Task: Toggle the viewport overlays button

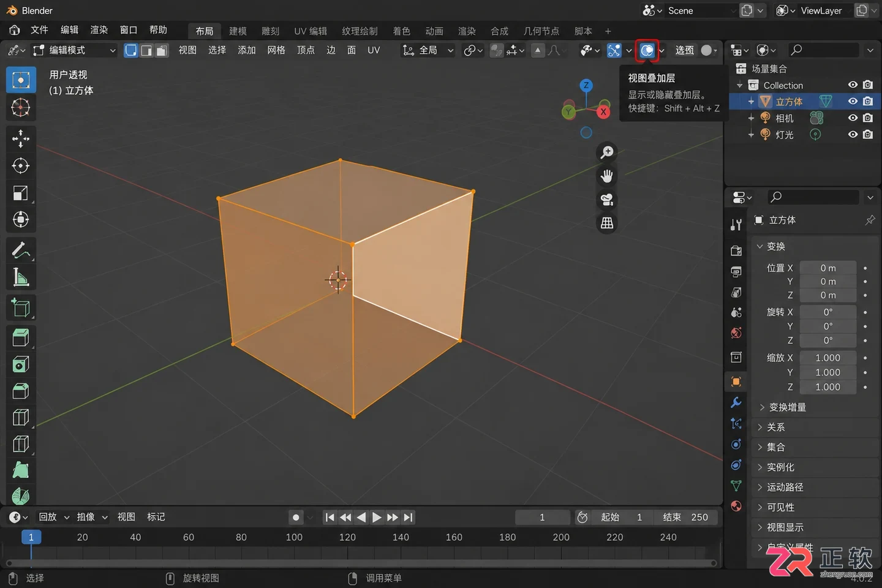Action: coord(647,50)
